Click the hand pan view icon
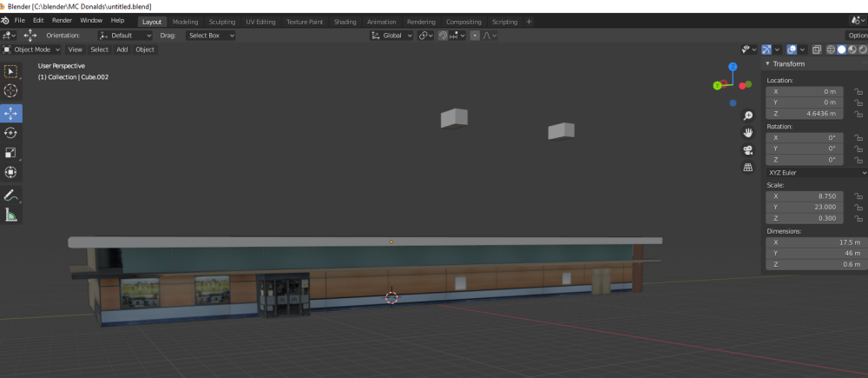The width and height of the screenshot is (868, 378). pos(747,132)
